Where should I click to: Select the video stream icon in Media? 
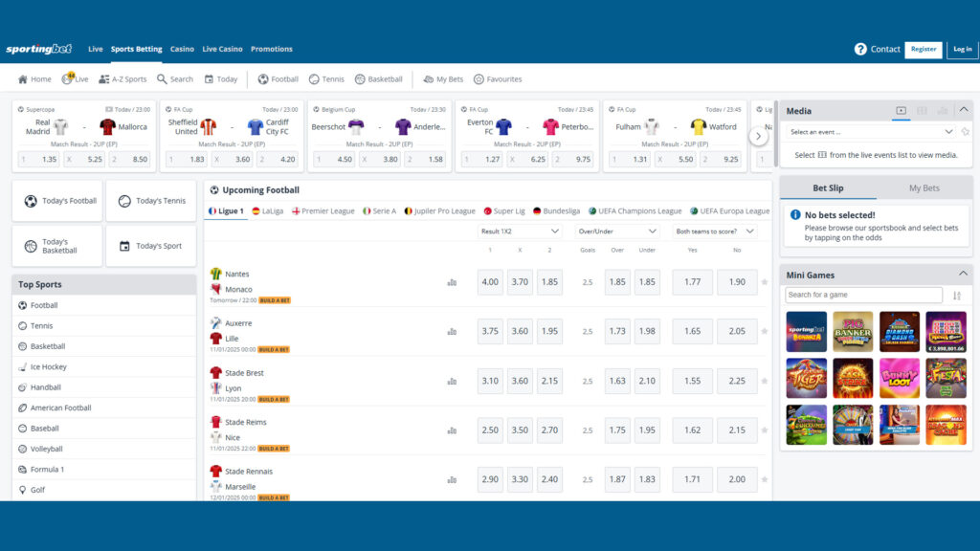pyautogui.click(x=901, y=111)
